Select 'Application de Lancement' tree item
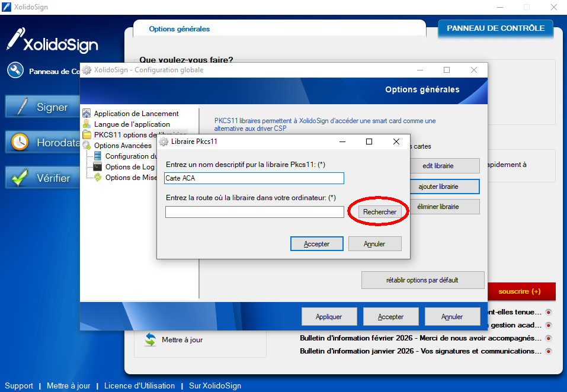This screenshot has height=392, width=567. point(136,114)
